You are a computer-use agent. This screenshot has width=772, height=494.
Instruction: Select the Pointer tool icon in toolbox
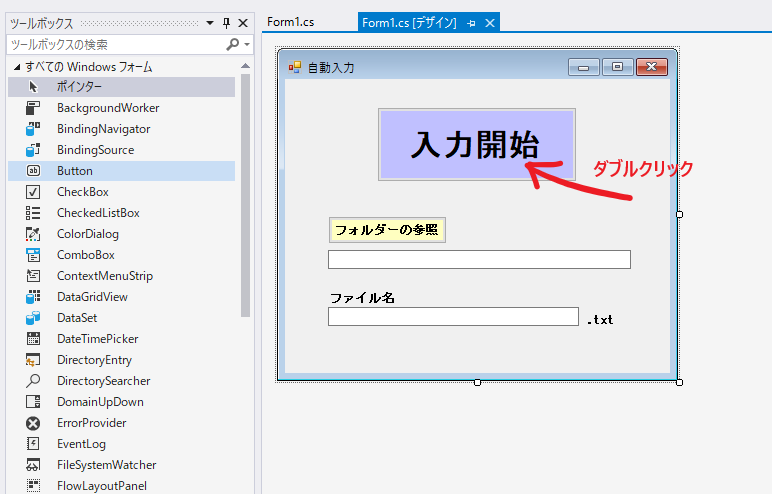33,87
